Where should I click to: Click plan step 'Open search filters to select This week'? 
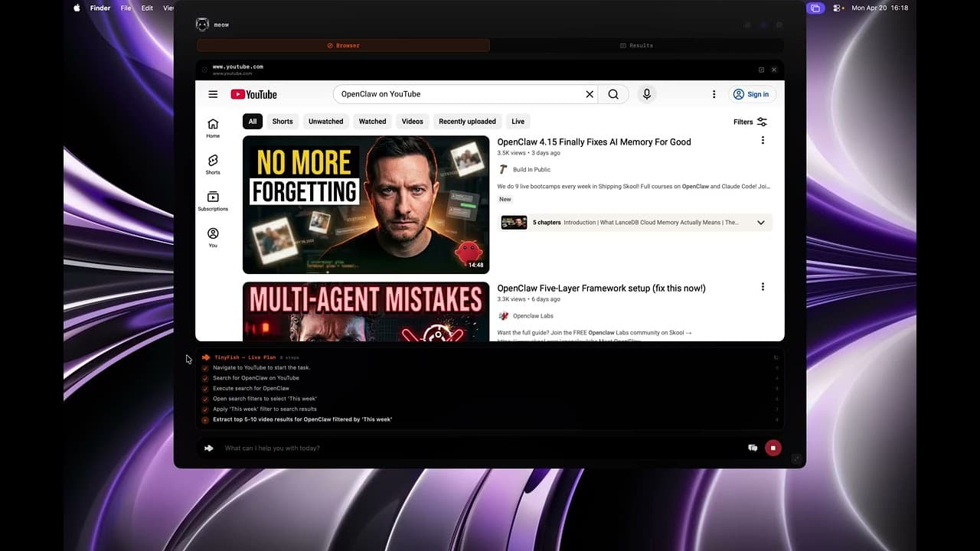tap(265, 399)
